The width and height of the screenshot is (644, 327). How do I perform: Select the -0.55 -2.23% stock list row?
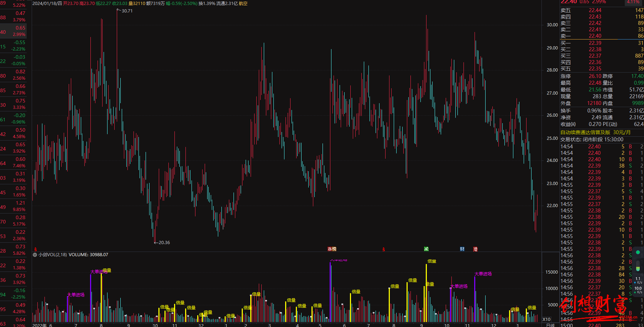click(13, 46)
